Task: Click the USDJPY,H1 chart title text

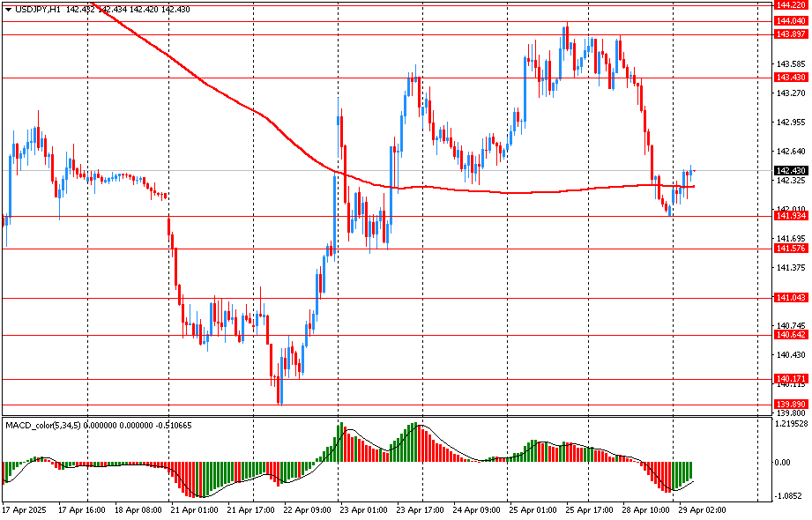Action: pyautogui.click(x=38, y=9)
